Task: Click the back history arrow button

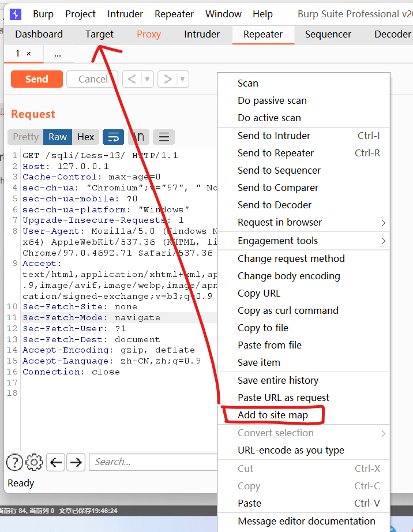Action: click(132, 79)
